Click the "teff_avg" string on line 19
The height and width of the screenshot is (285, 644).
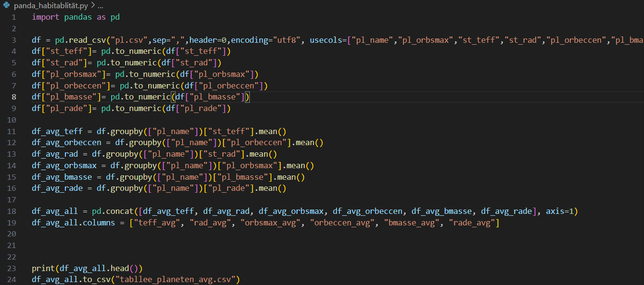[157, 223]
